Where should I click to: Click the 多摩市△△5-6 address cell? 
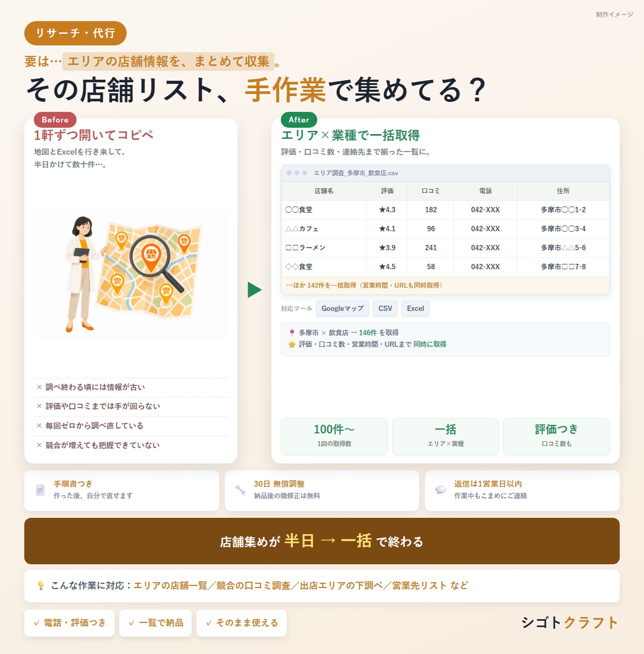tap(563, 248)
